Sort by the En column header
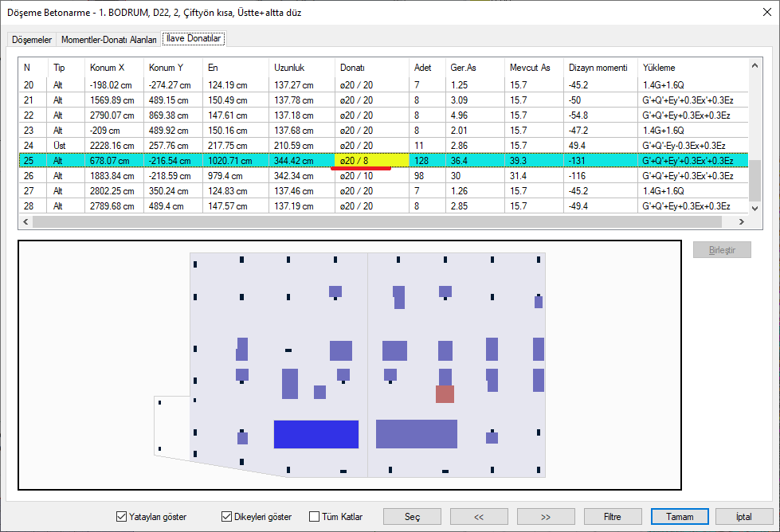 pyautogui.click(x=236, y=68)
